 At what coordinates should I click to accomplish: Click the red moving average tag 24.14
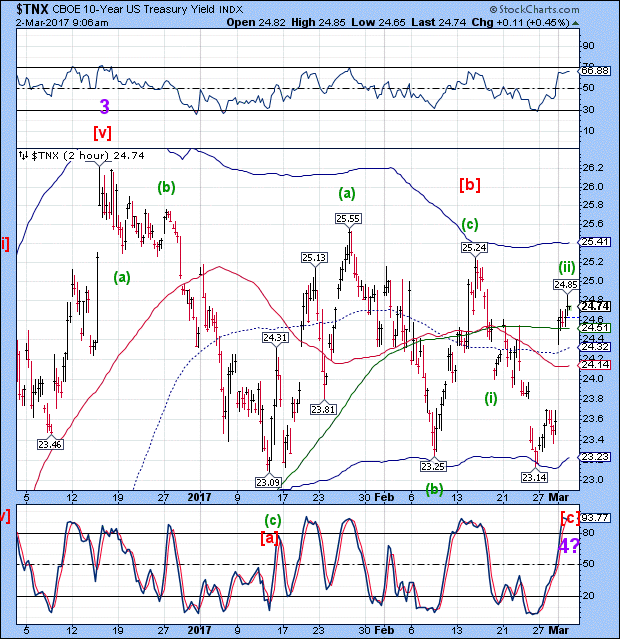(x=594, y=365)
